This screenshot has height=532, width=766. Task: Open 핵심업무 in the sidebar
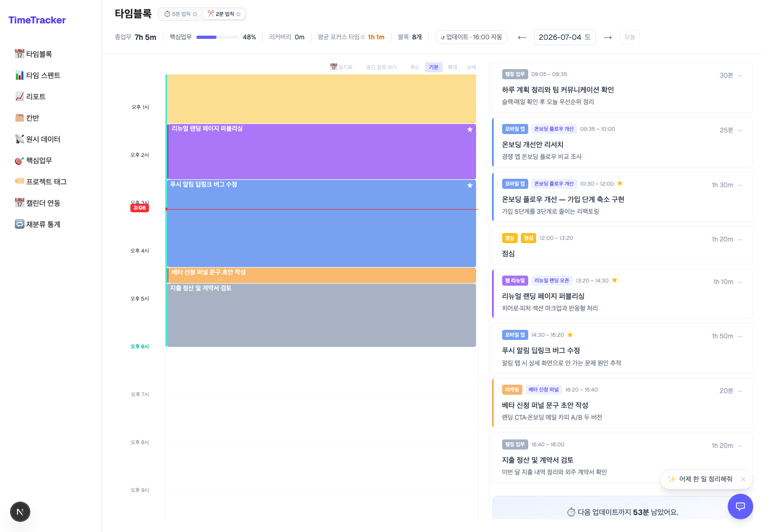click(51, 160)
